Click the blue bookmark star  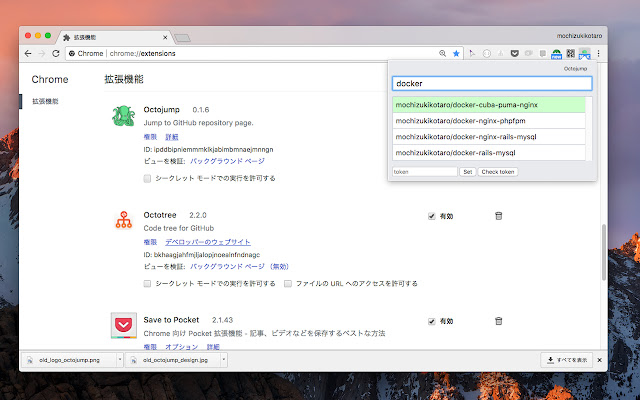[x=456, y=53]
